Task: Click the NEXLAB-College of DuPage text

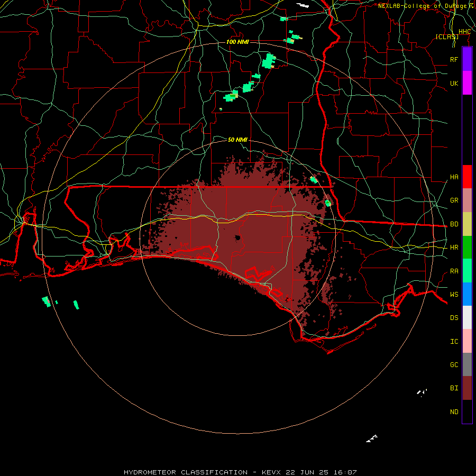Action: point(425,6)
